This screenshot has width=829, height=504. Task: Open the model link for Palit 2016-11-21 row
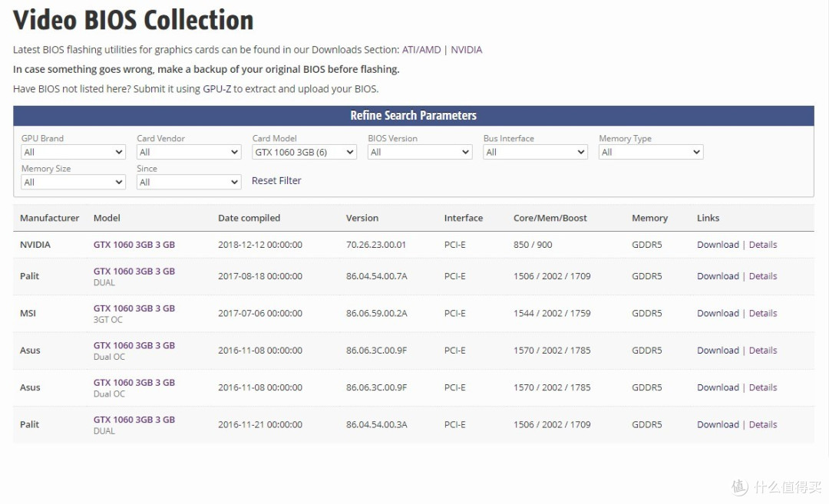pyautogui.click(x=134, y=420)
